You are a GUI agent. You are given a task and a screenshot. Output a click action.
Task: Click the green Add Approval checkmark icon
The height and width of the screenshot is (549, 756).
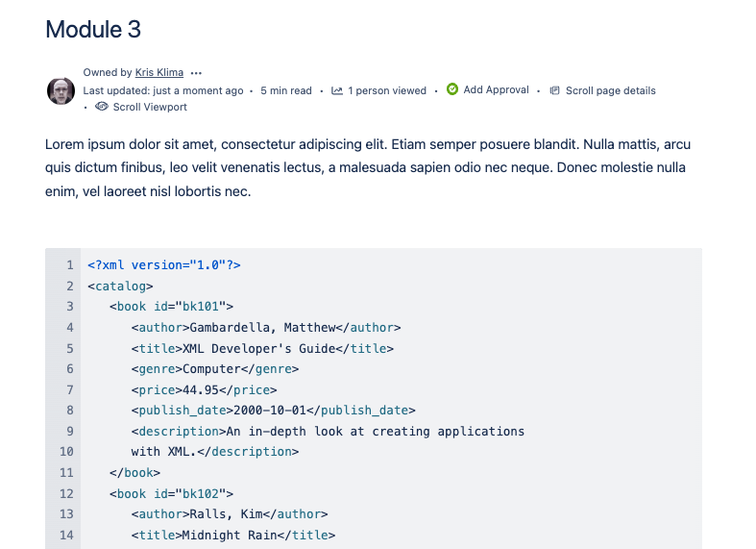452,89
